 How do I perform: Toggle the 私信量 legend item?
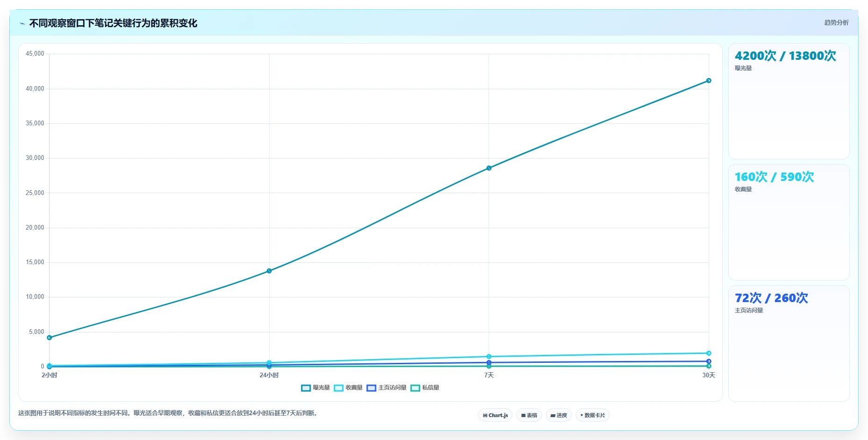click(425, 388)
